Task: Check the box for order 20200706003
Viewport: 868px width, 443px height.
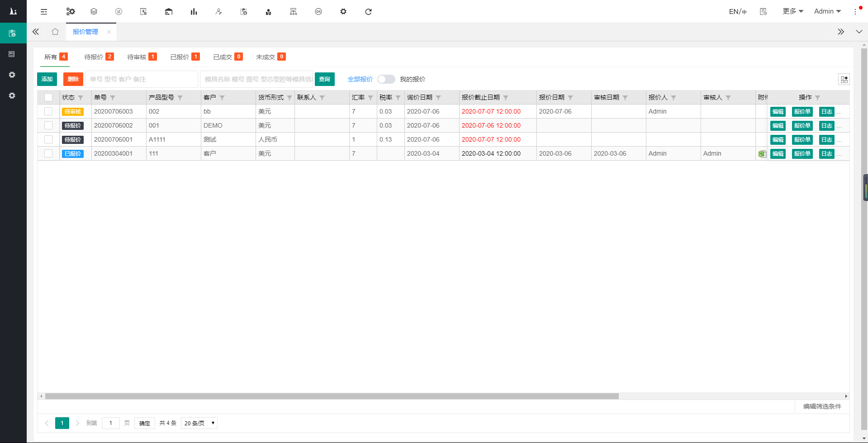Action: tap(48, 111)
